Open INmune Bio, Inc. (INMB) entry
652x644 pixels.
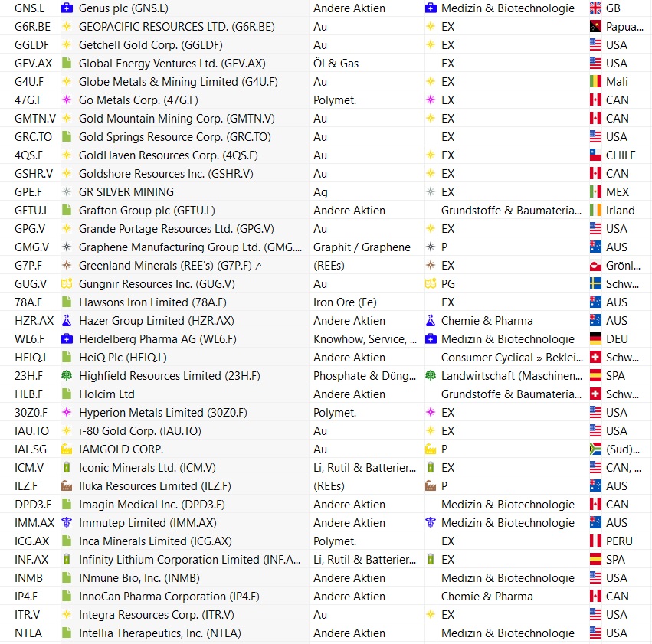point(139,578)
